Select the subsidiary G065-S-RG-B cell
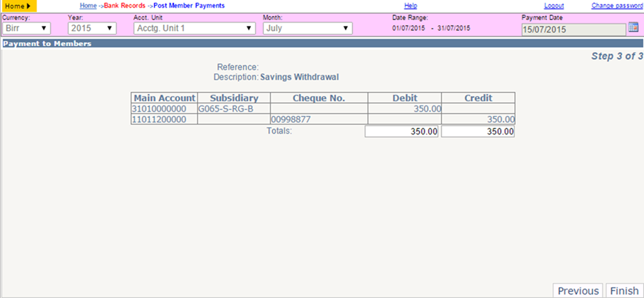644x298 pixels. [x=234, y=109]
